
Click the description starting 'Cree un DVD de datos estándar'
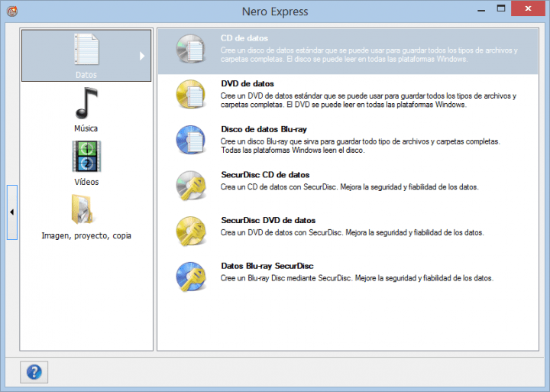point(368,100)
